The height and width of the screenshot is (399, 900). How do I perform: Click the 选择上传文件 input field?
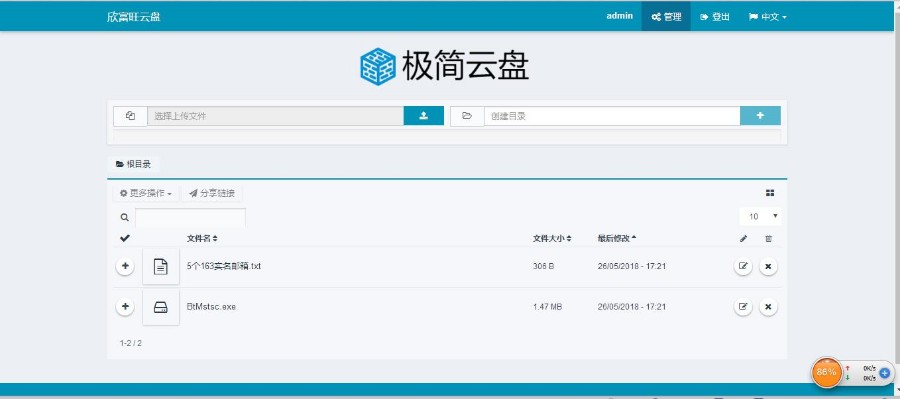coord(276,116)
